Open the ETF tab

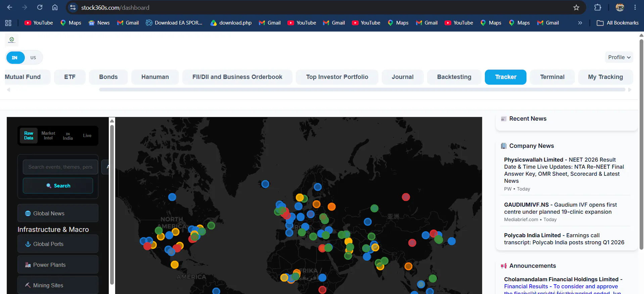pos(70,77)
